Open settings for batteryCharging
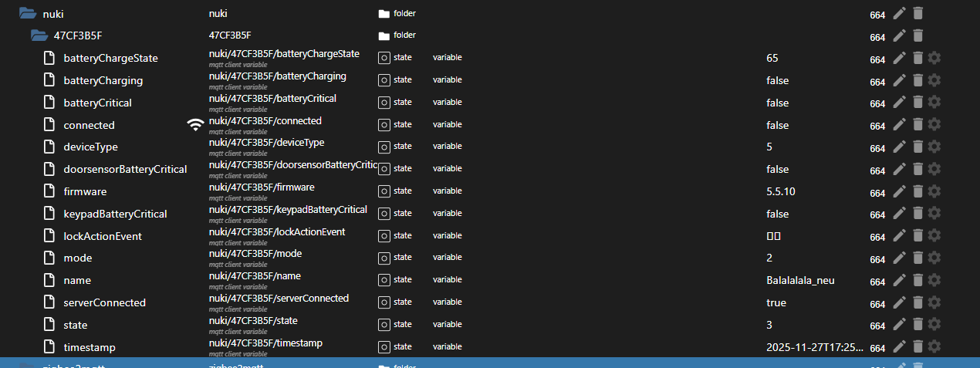 [x=934, y=80]
